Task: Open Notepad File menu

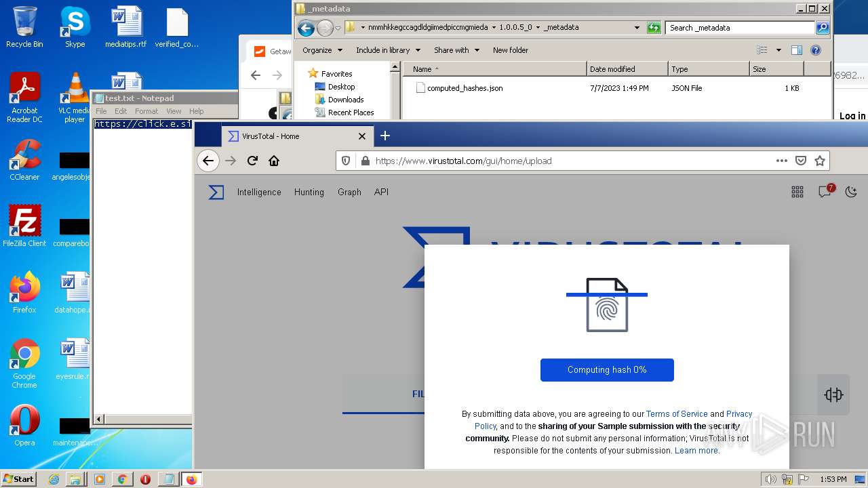Action: pyautogui.click(x=101, y=111)
